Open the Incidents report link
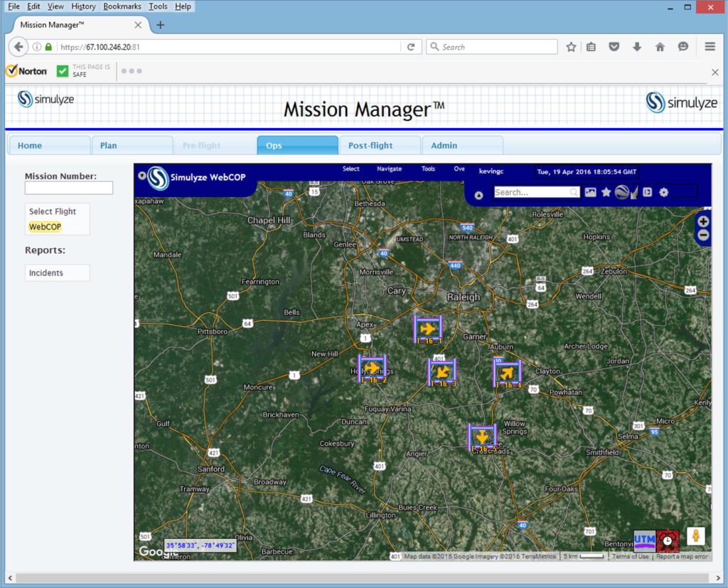The image size is (728, 588). (46, 272)
